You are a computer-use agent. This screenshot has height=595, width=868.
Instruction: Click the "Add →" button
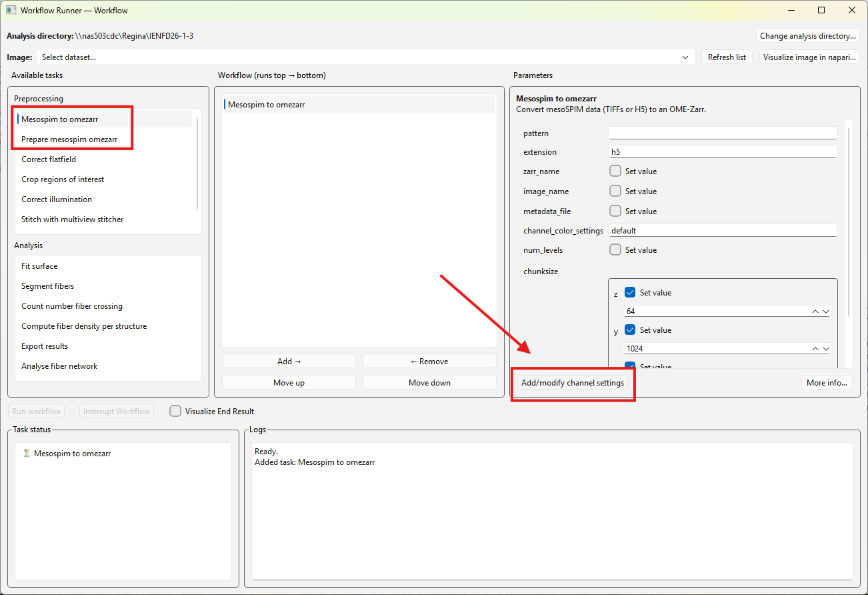click(x=289, y=360)
